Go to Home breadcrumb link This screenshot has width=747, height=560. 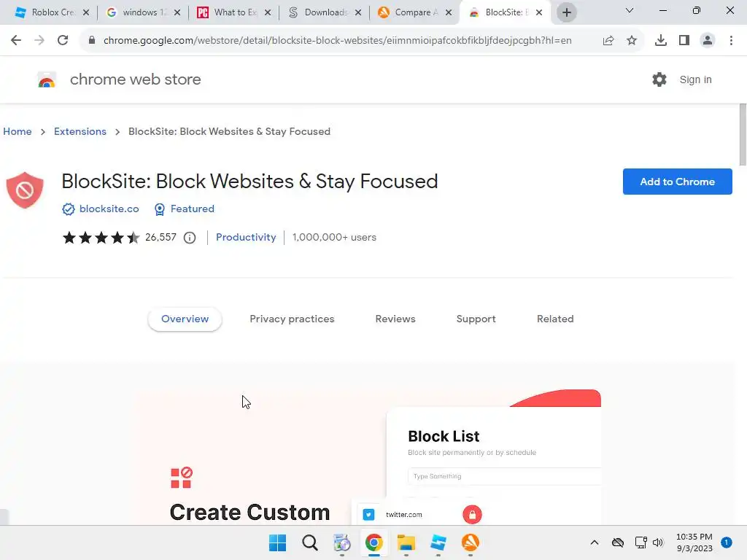pyautogui.click(x=18, y=131)
